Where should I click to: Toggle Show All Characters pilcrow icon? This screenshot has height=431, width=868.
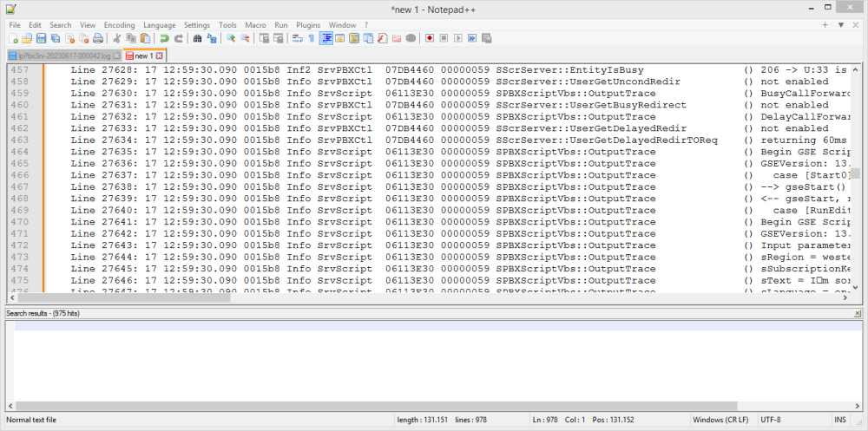click(312, 38)
